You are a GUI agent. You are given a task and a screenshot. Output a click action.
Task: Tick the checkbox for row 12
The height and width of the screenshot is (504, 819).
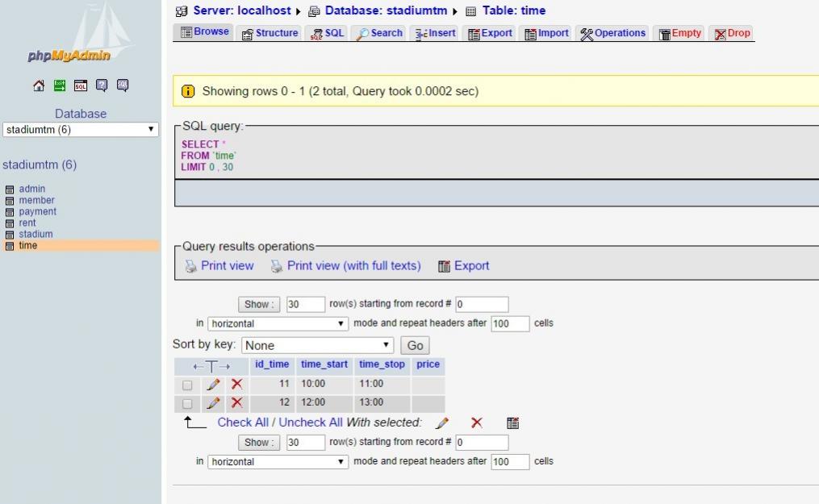point(187,403)
